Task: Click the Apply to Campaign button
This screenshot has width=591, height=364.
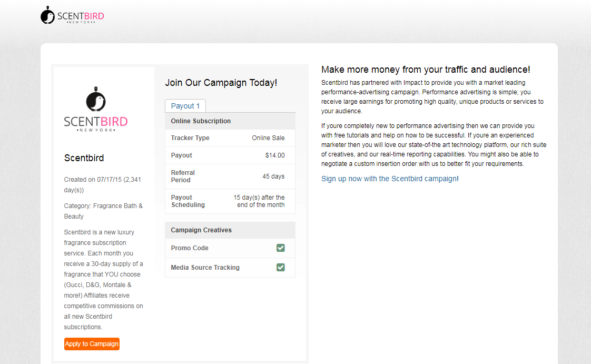Action: 92,344
